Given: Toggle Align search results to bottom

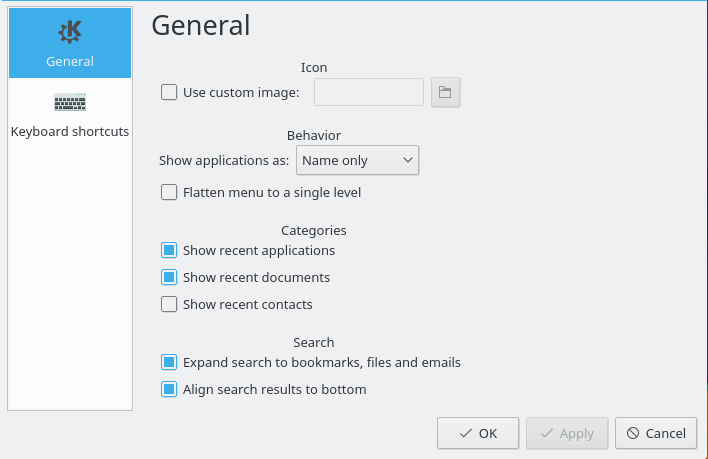Looking at the screenshot, I should [169, 389].
